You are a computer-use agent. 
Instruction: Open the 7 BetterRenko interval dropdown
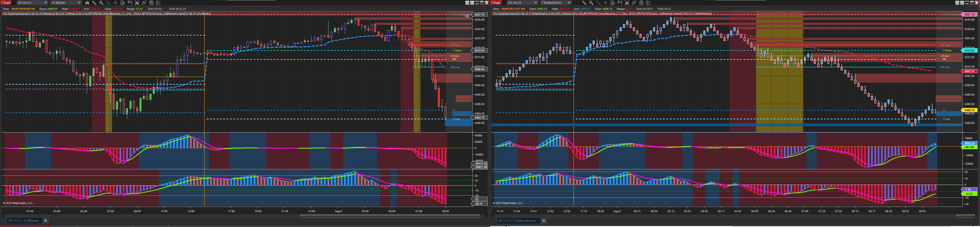pos(556,3)
